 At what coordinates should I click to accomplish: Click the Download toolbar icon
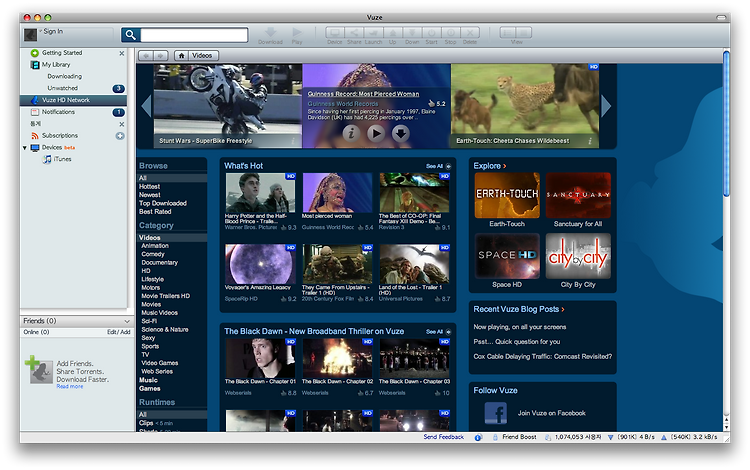270,35
